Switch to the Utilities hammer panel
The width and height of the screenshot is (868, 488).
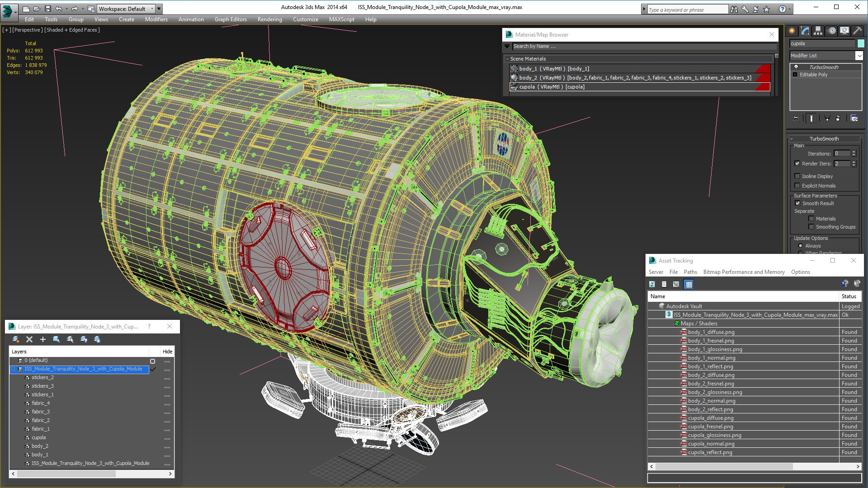point(857,31)
